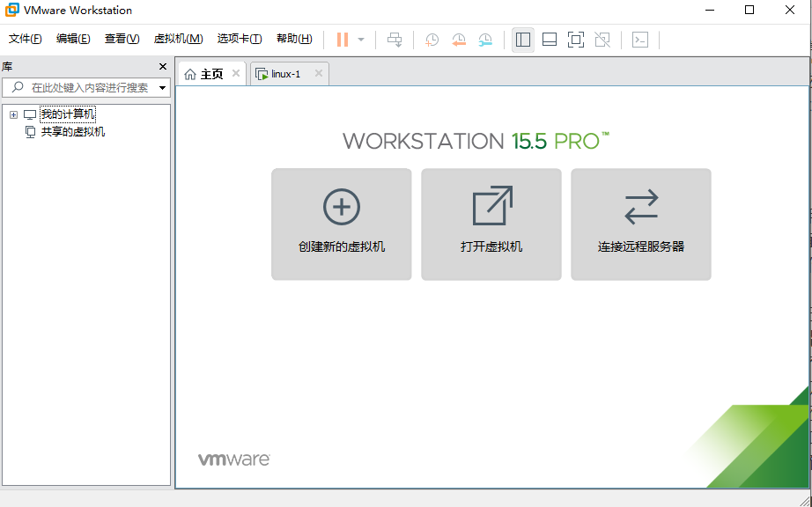Open the dropdown arrow next to the pause button

click(x=361, y=40)
